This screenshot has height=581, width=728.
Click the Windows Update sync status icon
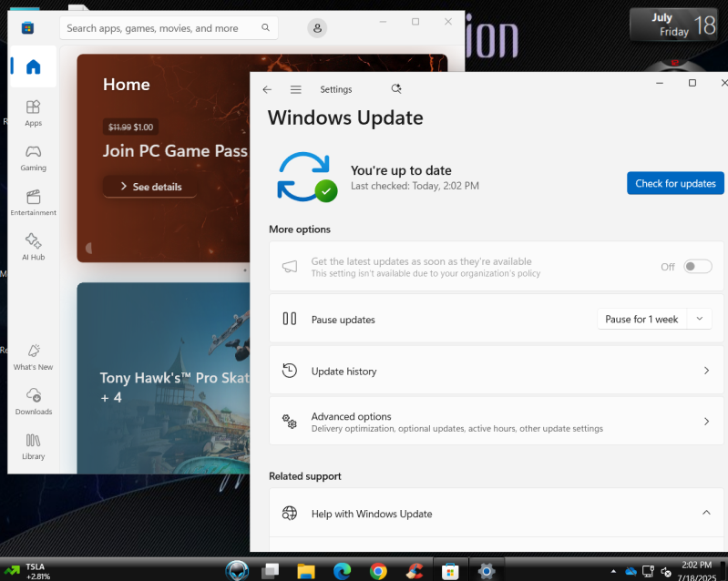[x=307, y=178]
